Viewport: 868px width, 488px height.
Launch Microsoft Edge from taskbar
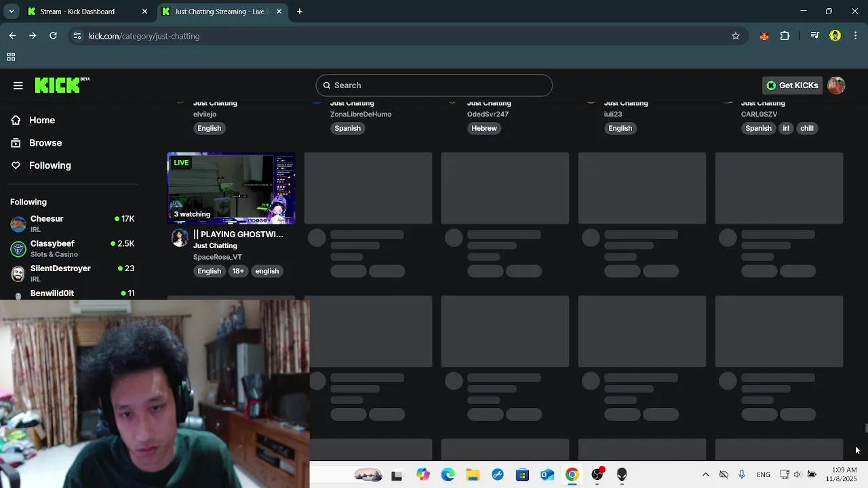pyautogui.click(x=448, y=475)
